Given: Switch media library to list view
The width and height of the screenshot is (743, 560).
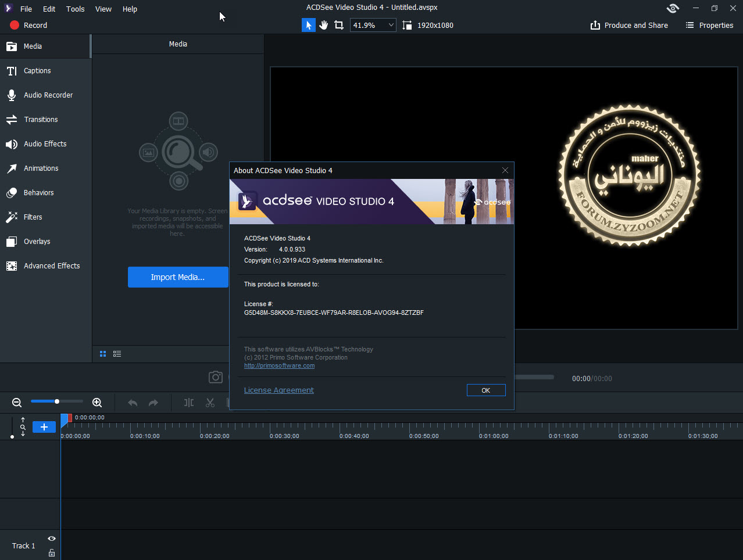Looking at the screenshot, I should (117, 354).
